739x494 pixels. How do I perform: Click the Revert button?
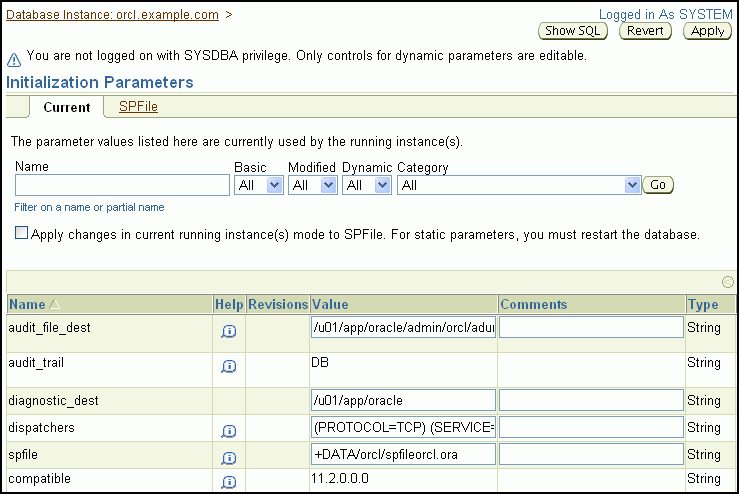click(645, 31)
